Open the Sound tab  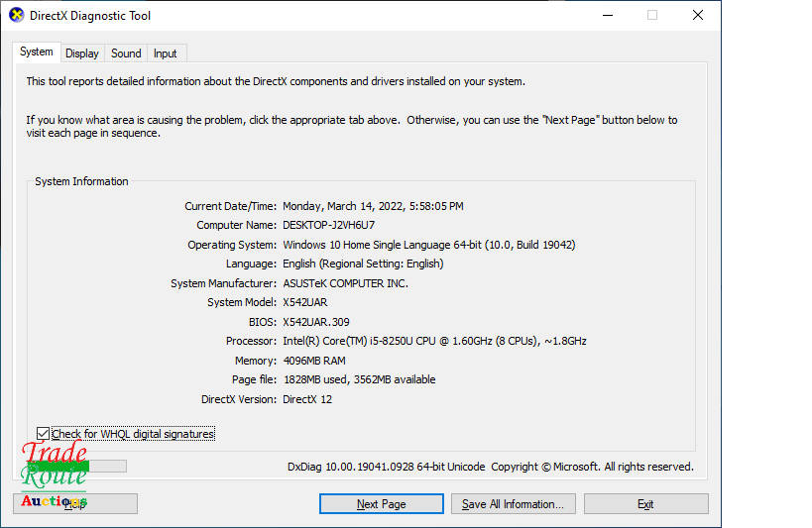(126, 53)
